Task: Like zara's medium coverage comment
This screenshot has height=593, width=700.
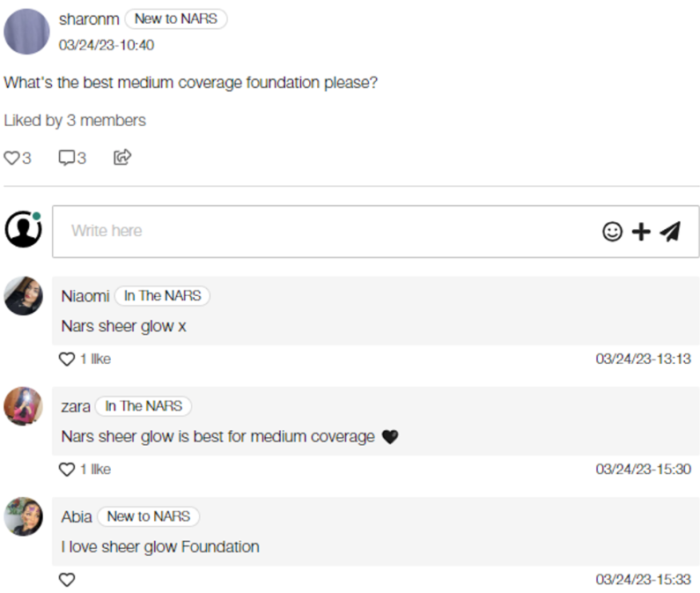Action: click(x=67, y=469)
